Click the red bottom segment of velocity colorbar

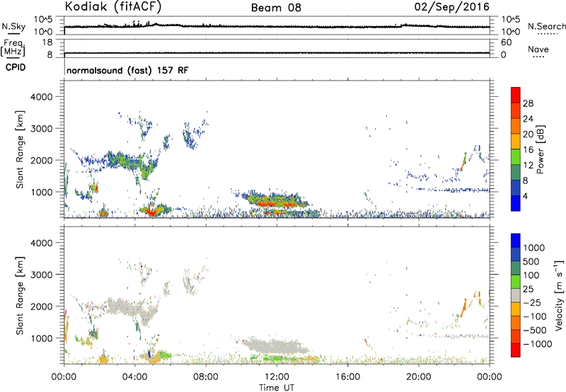click(516, 350)
